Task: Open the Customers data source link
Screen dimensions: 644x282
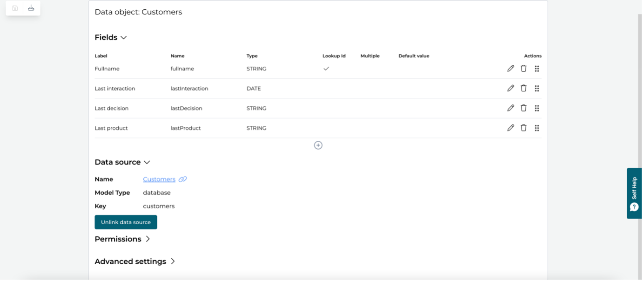Action: [x=159, y=179]
